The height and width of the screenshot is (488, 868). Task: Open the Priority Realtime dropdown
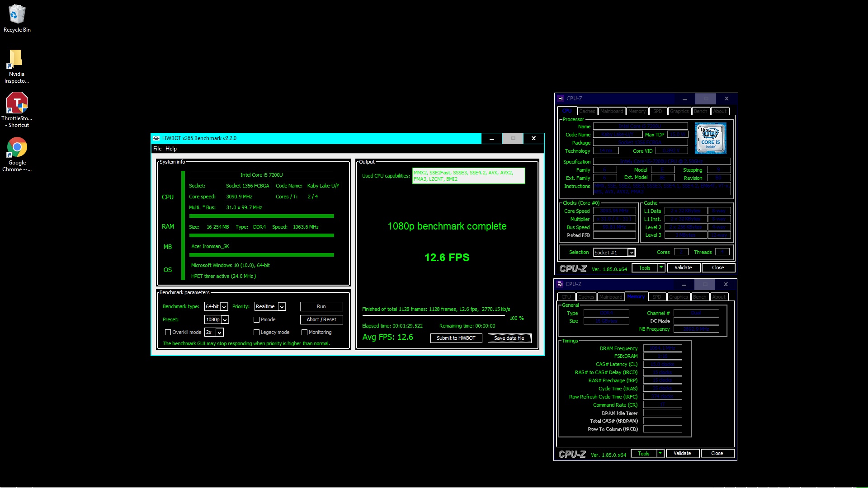[x=270, y=306]
